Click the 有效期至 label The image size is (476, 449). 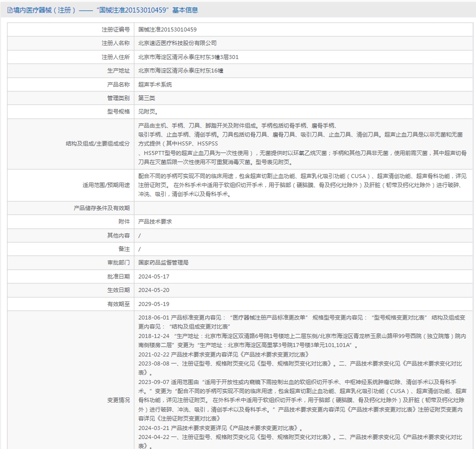(118, 304)
